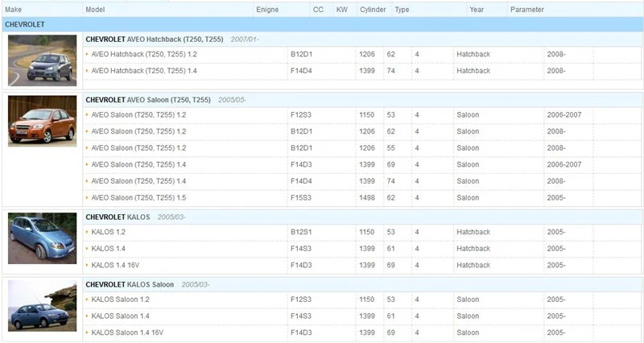
Task: Select the 2007/01- date next to AVEO Hatchback heading
Action: [245, 39]
